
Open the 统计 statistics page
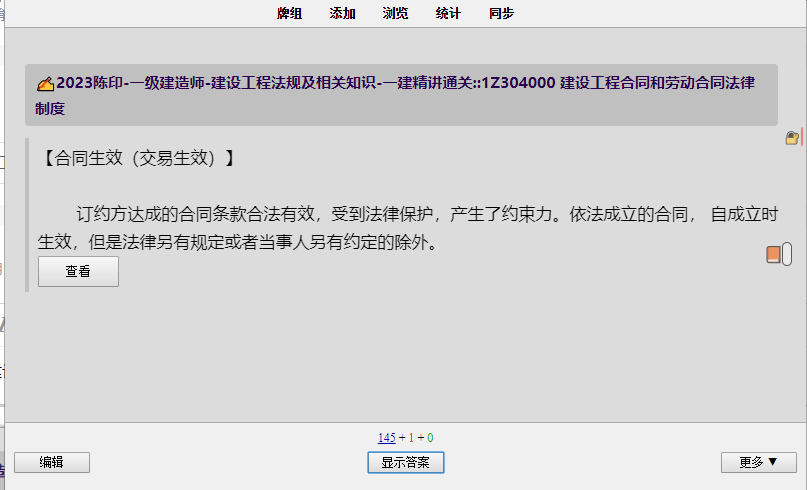pyautogui.click(x=448, y=13)
